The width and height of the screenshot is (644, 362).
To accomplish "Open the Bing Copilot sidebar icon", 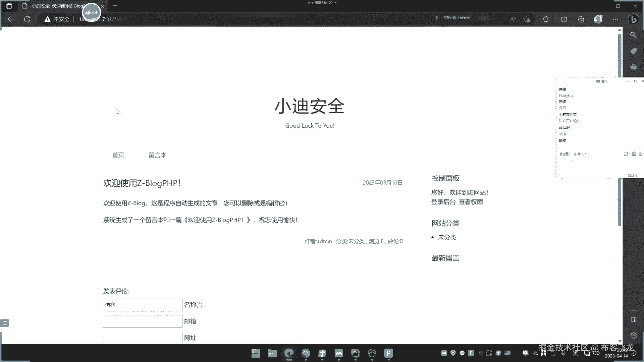I will pyautogui.click(x=633, y=19).
